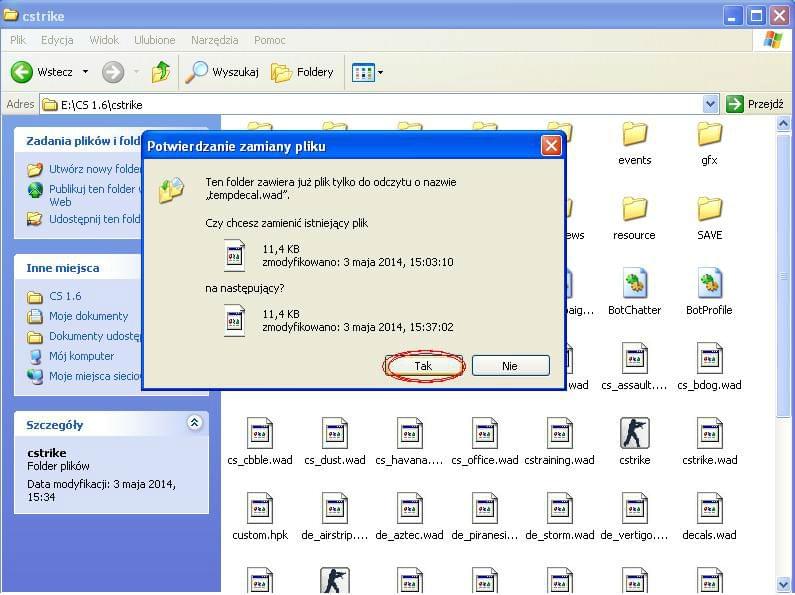
Task: Open the Narzędzia menu
Action: 214,40
